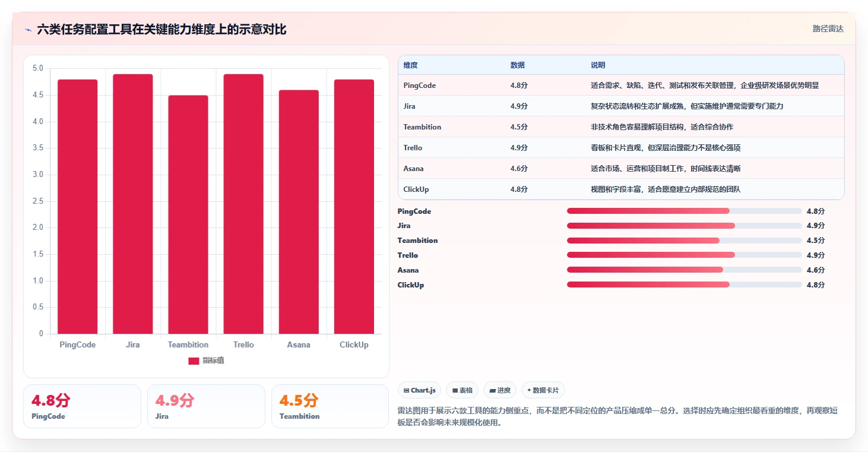This screenshot has height=452, width=868.
Task: Click the ClickUp bar in chart
Action: coord(354,207)
